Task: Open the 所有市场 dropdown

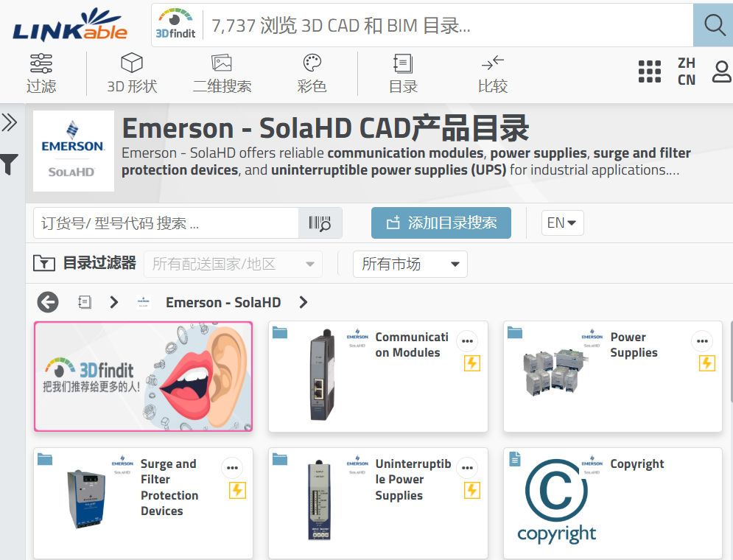Action: click(x=410, y=264)
